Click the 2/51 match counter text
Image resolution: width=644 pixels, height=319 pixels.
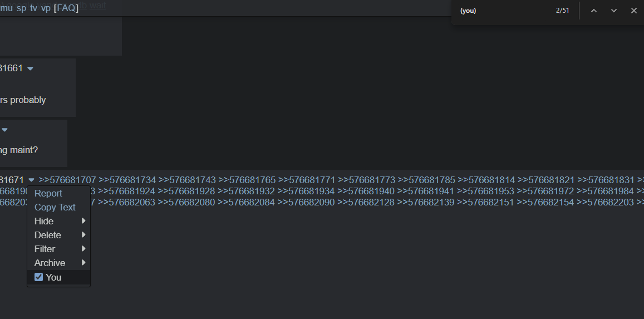pyautogui.click(x=562, y=11)
